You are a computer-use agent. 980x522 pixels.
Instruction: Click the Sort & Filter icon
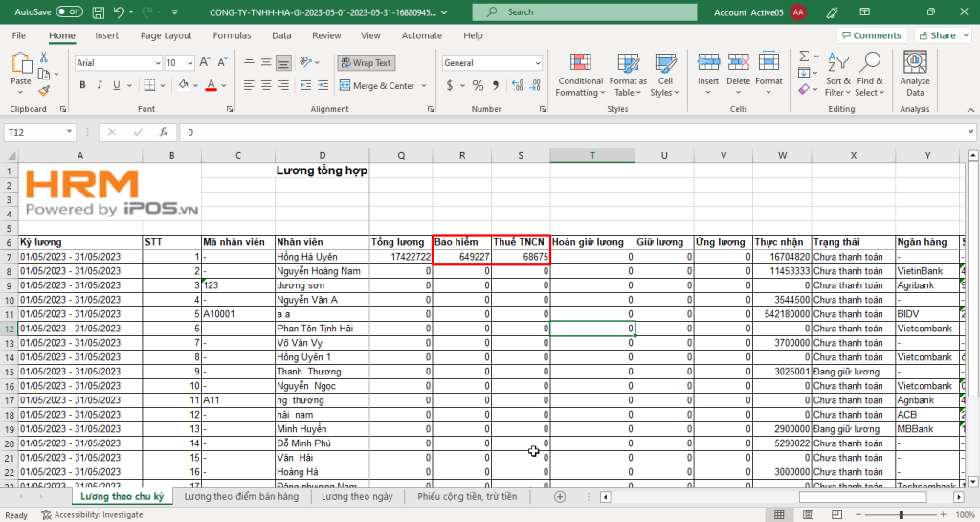pyautogui.click(x=838, y=74)
